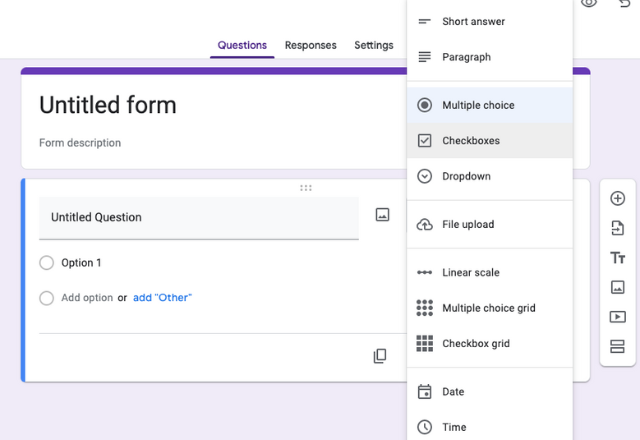This screenshot has height=440, width=640.
Task: Click the add "Other" link
Action: [x=162, y=298]
